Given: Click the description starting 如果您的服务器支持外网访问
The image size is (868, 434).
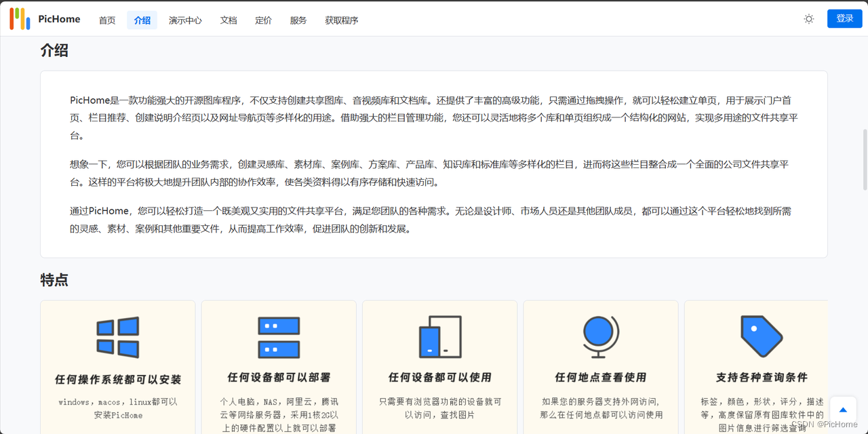Looking at the screenshot, I should 601,408.
